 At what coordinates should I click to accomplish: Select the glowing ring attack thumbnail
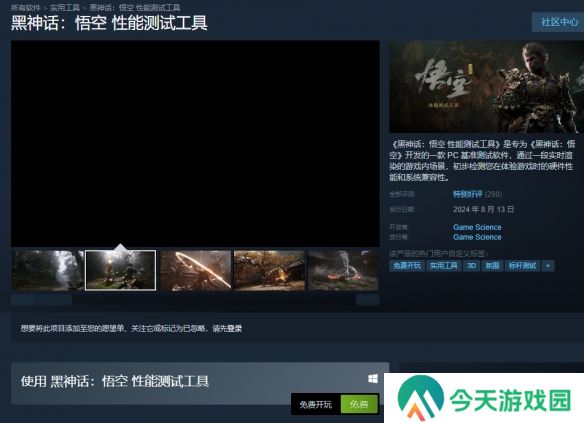coord(195,270)
